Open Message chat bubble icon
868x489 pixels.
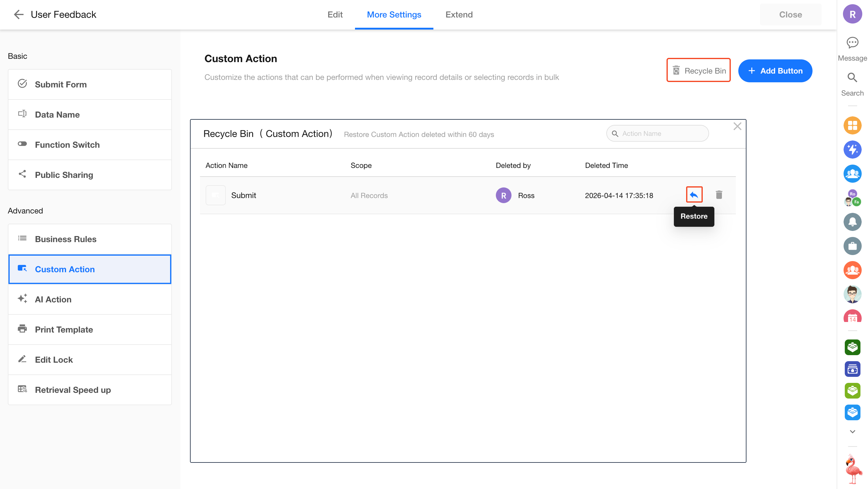tap(852, 43)
